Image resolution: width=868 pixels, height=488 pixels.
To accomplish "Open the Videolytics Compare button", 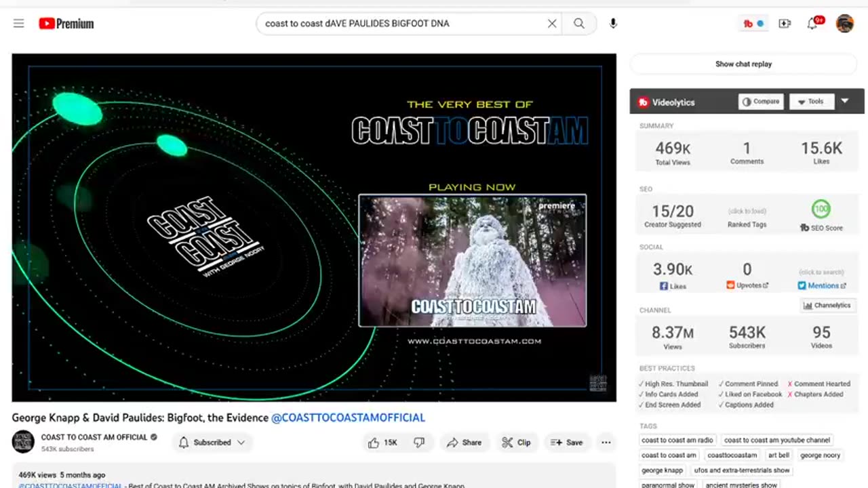I will pos(761,102).
